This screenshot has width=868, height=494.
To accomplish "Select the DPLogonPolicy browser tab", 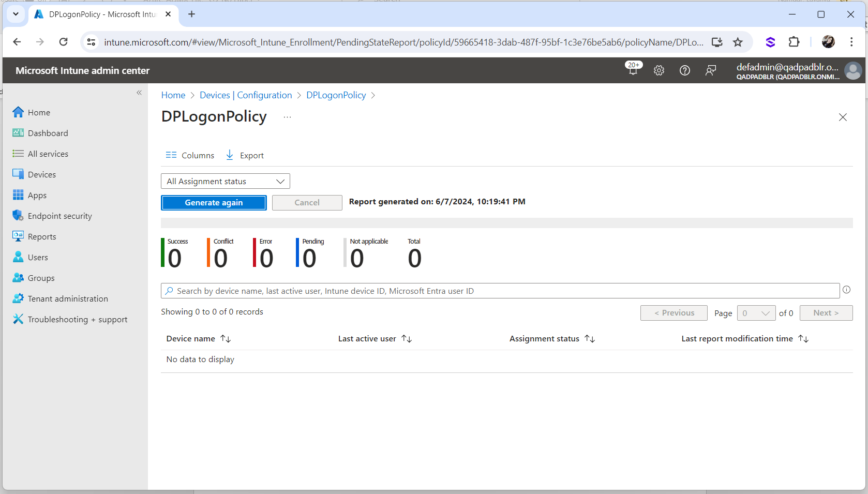I will pyautogui.click(x=102, y=14).
